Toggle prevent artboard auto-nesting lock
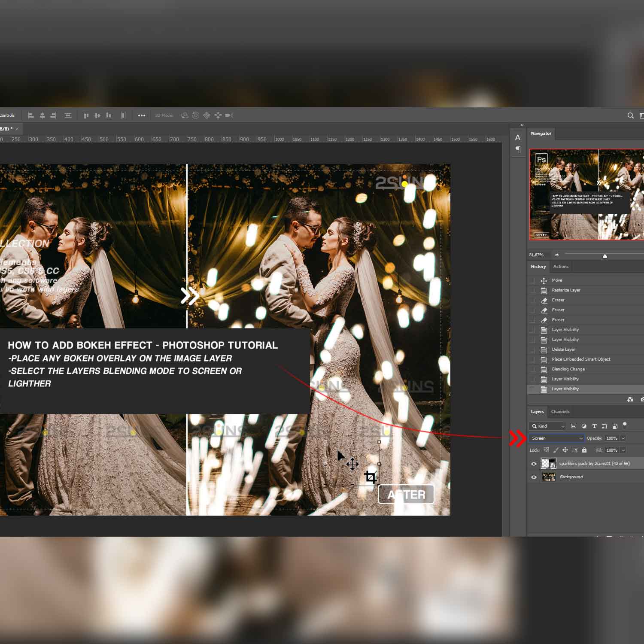Image resolution: width=644 pixels, height=644 pixels. click(575, 450)
